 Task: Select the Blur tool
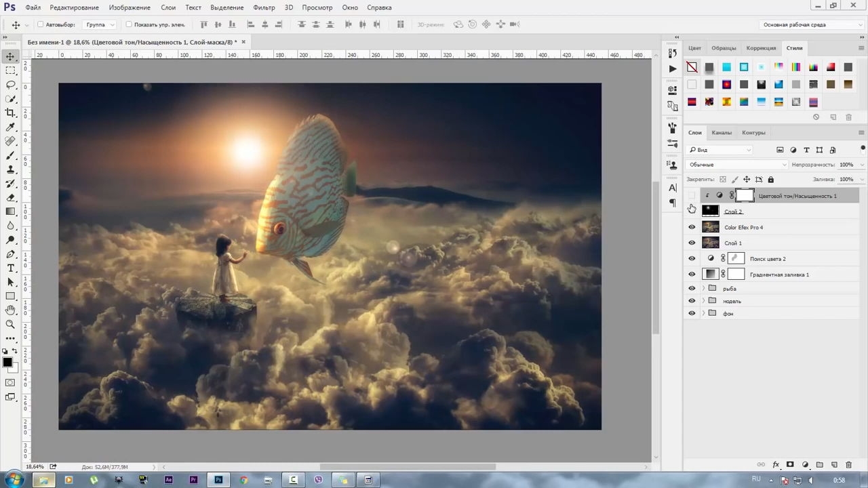[10, 226]
